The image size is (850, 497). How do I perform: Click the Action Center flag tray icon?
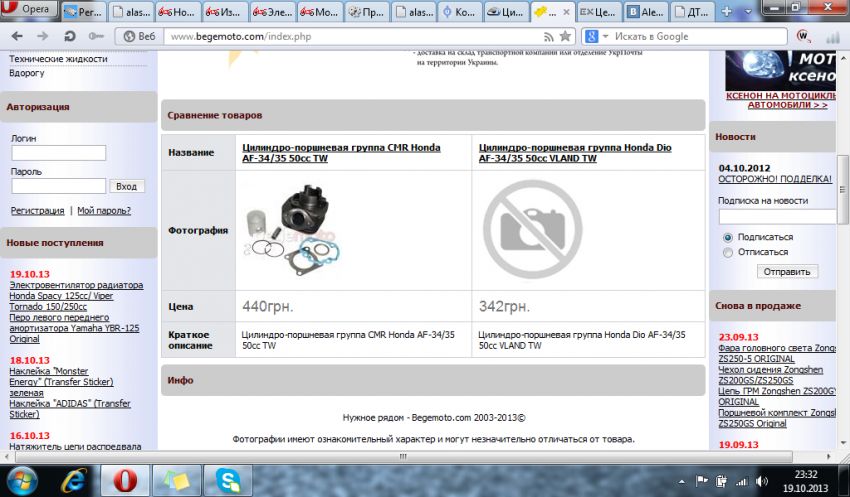point(702,480)
